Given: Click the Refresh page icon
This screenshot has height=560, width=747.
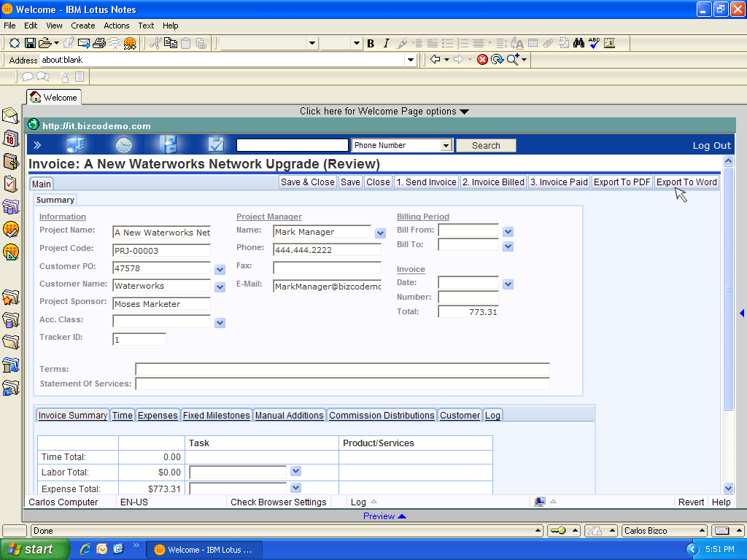Looking at the screenshot, I should (x=497, y=60).
